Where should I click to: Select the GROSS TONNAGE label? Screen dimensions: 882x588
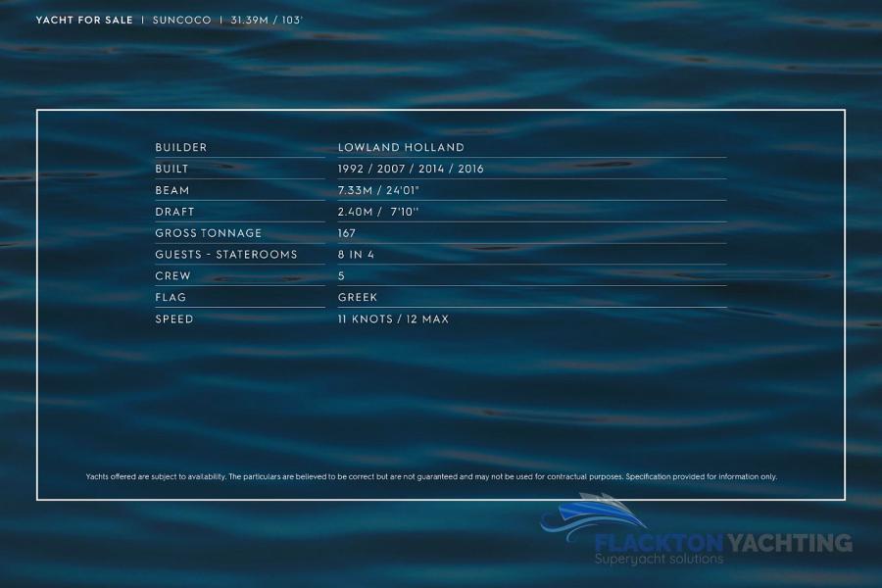click(209, 233)
